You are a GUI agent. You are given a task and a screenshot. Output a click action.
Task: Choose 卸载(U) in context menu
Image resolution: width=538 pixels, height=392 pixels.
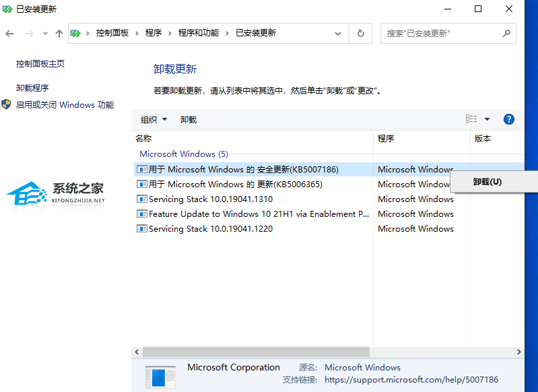487,182
